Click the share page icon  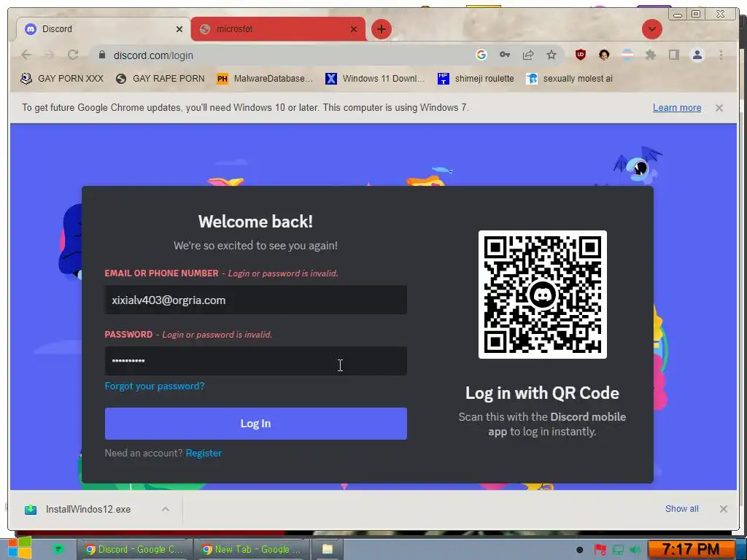(x=528, y=55)
